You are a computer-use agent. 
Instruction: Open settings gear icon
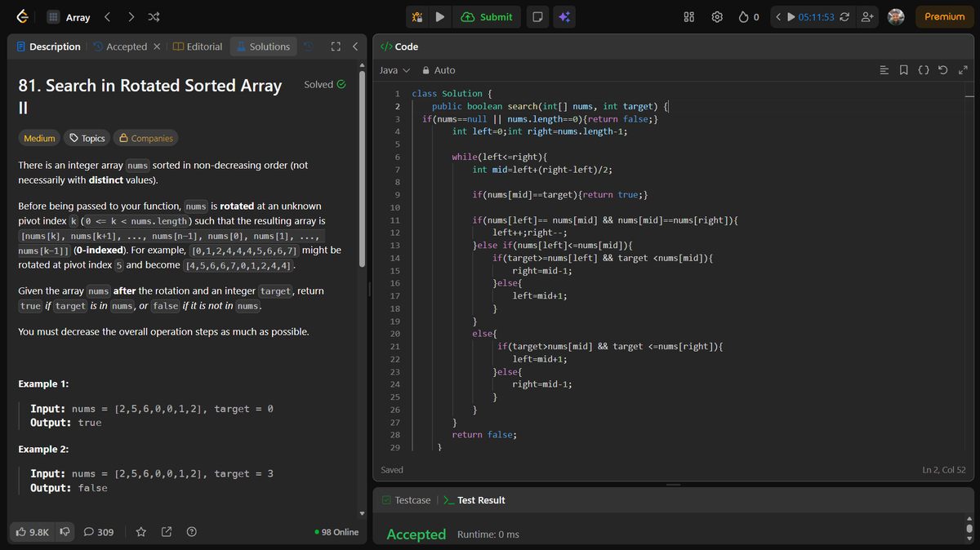(717, 17)
